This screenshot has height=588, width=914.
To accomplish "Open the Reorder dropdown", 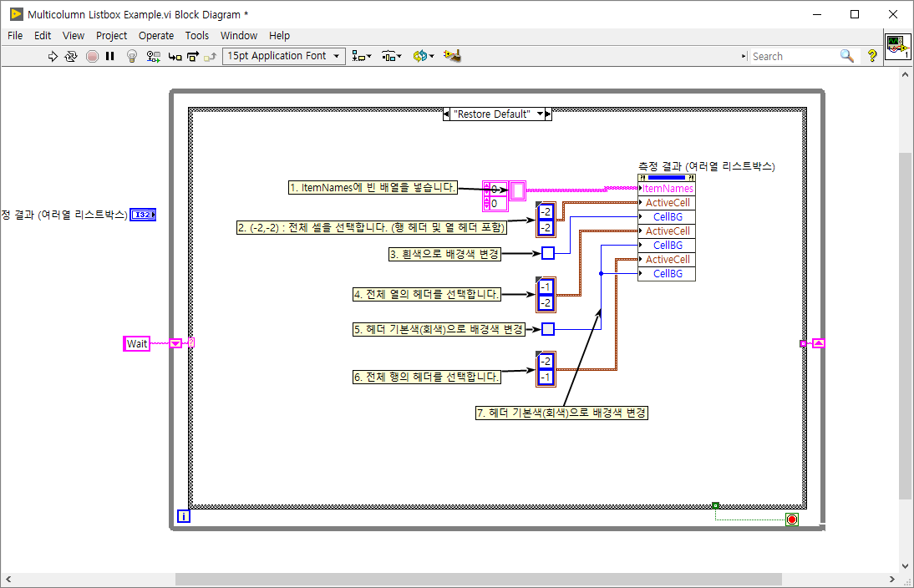I will click(x=424, y=56).
